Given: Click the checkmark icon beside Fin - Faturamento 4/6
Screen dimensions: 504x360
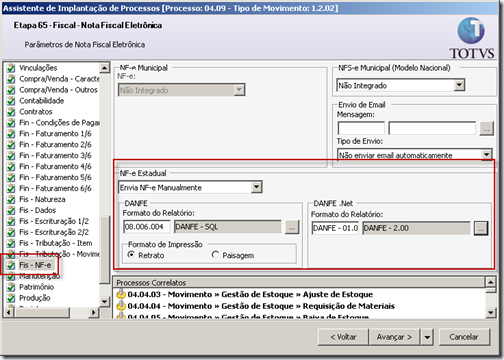Looking at the screenshot, I should [x=11, y=167].
